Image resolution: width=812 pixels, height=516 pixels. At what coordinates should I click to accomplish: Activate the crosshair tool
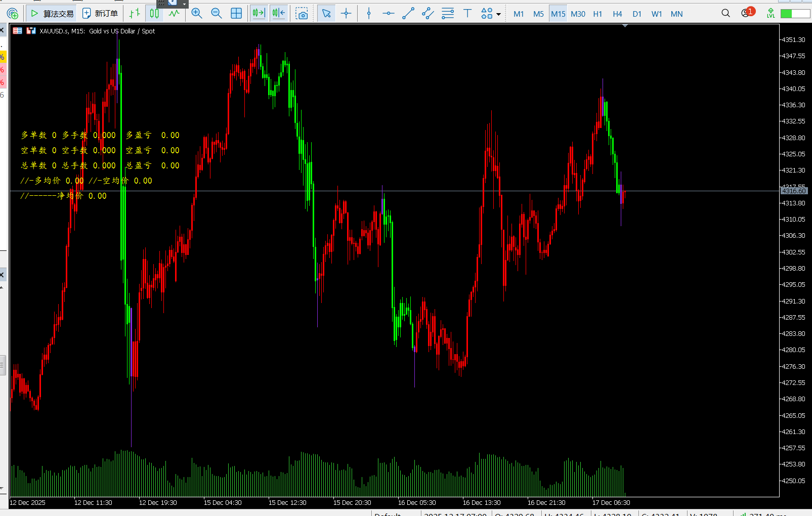(346, 14)
